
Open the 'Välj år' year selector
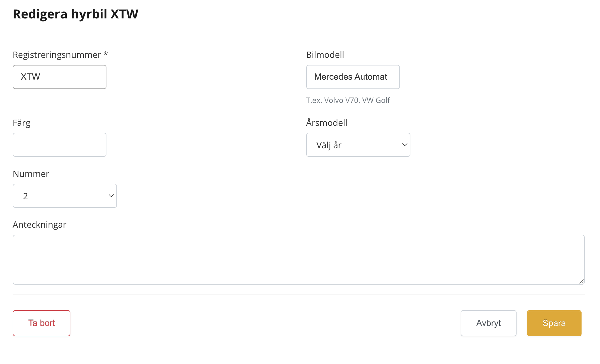click(358, 145)
